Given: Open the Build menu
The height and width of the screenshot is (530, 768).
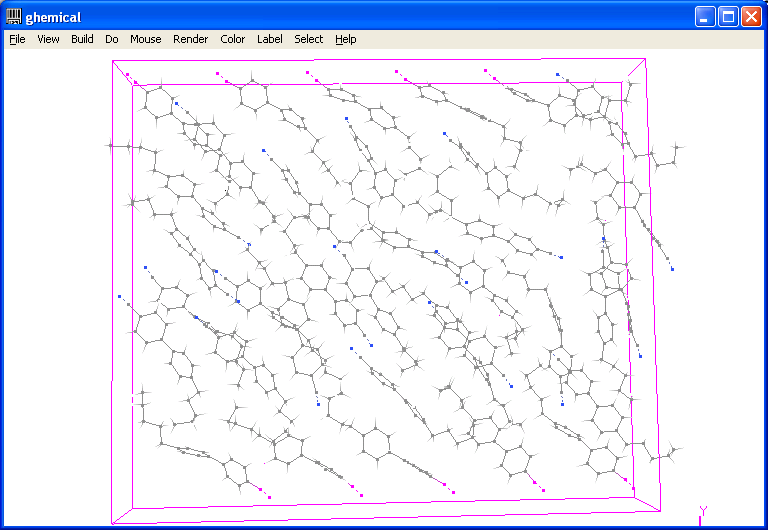Looking at the screenshot, I should (82, 39).
